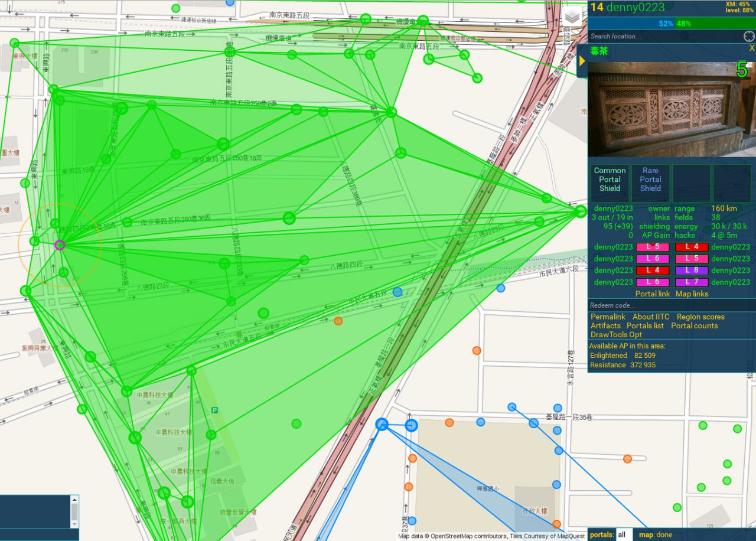This screenshot has height=541, width=756.
Task: Open the portals filter dropdown showing all
Action: point(623,535)
